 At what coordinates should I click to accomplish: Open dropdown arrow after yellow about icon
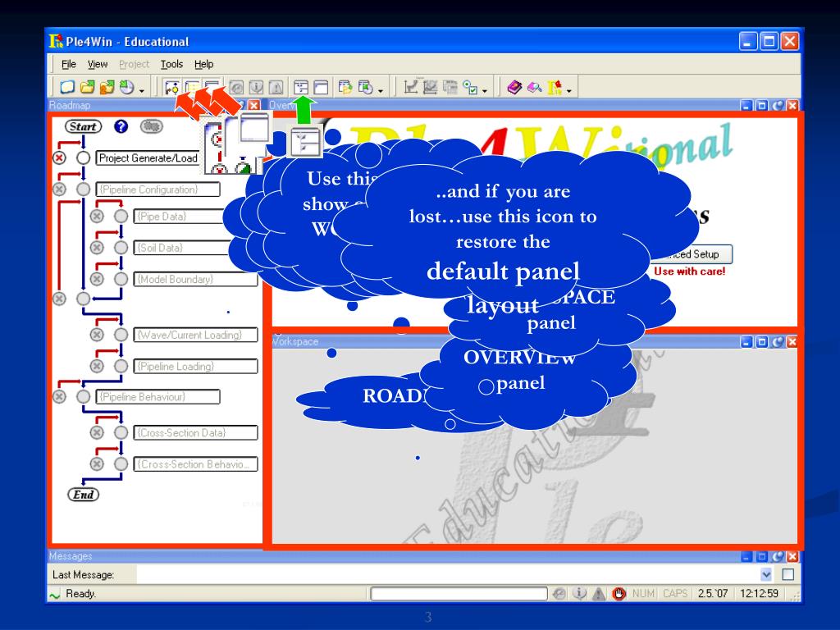569,90
